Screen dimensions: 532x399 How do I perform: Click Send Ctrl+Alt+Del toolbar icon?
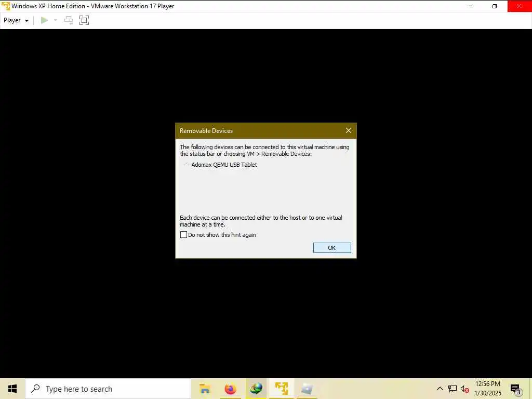point(69,20)
